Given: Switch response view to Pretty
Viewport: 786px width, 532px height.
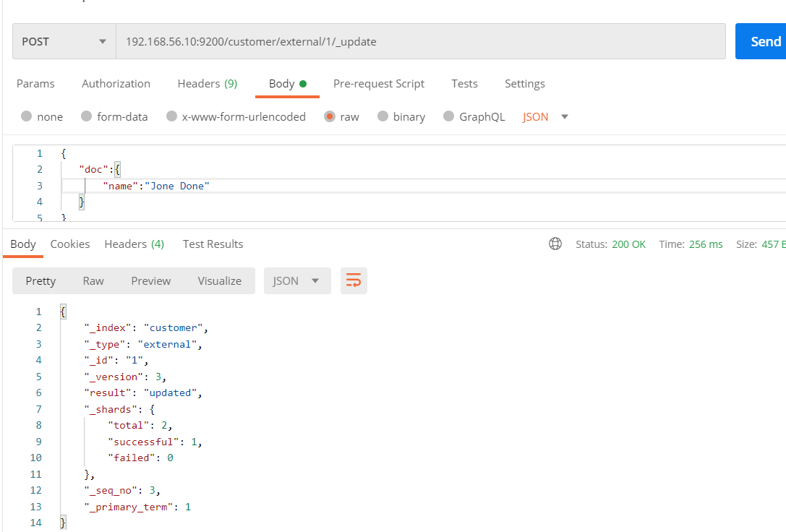Looking at the screenshot, I should pos(40,280).
